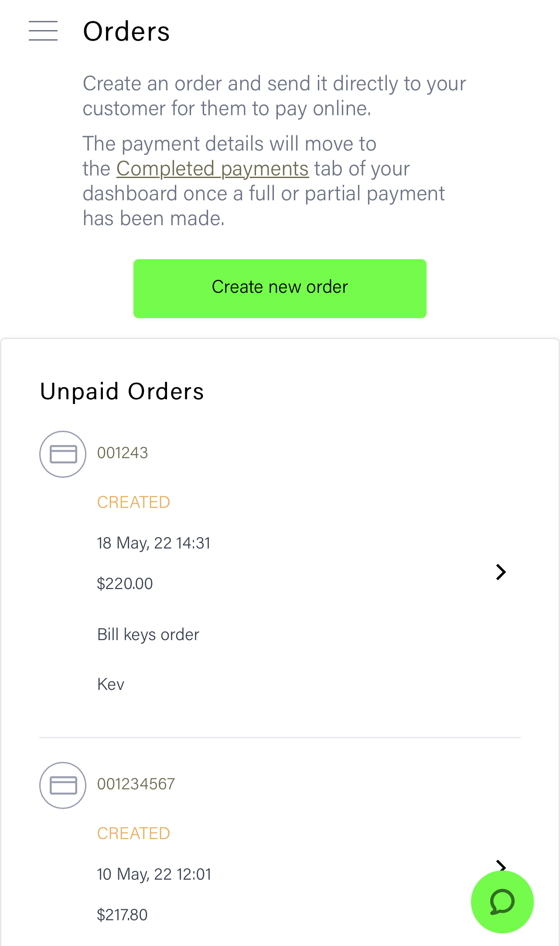Click the Unpaid Orders heading
Viewport: 560px width, 946px height.
(122, 391)
